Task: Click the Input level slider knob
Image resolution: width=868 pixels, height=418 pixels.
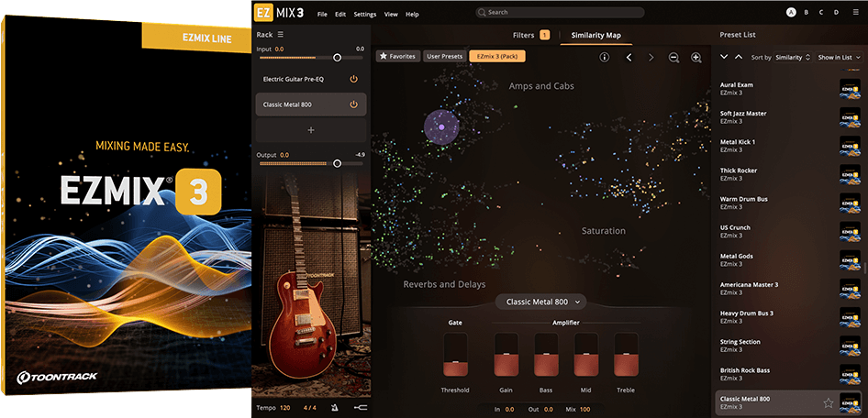Action: click(337, 57)
